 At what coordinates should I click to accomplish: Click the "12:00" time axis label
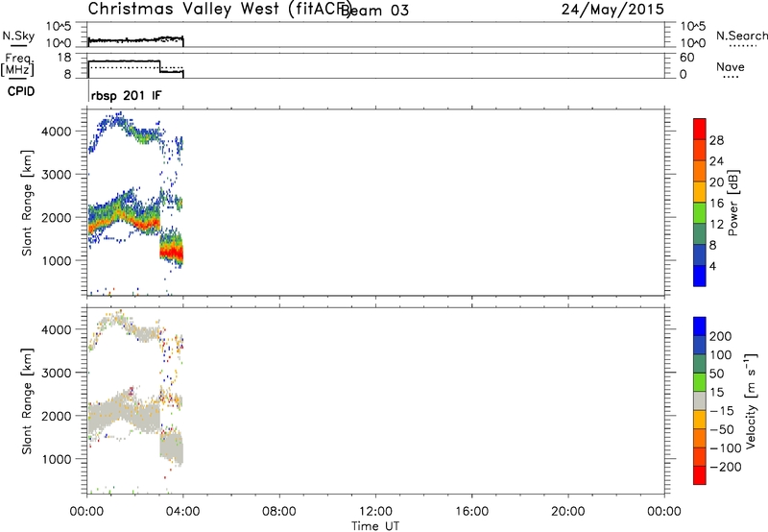(x=375, y=512)
